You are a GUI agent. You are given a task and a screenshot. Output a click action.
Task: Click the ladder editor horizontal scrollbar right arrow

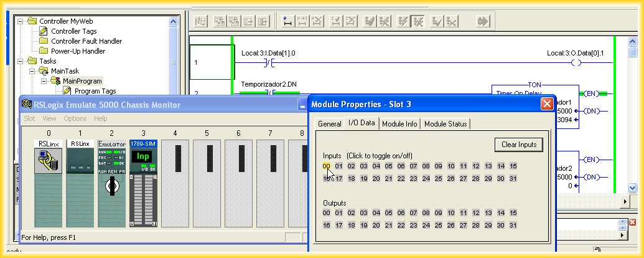(625, 202)
